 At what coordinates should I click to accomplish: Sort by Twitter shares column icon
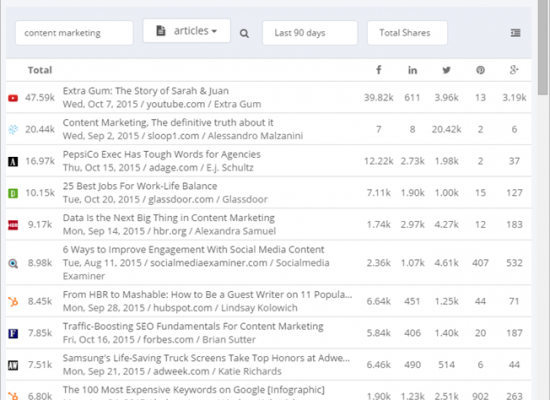pyautogui.click(x=446, y=70)
